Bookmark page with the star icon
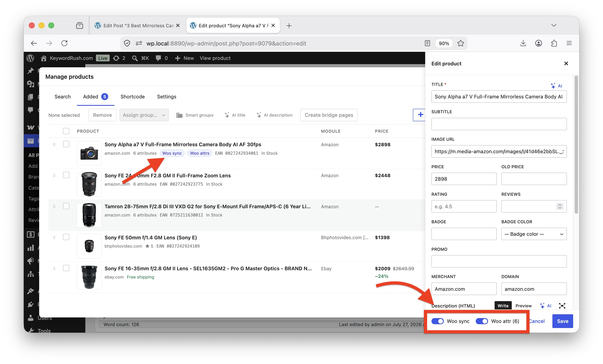603x364 pixels. pos(461,43)
